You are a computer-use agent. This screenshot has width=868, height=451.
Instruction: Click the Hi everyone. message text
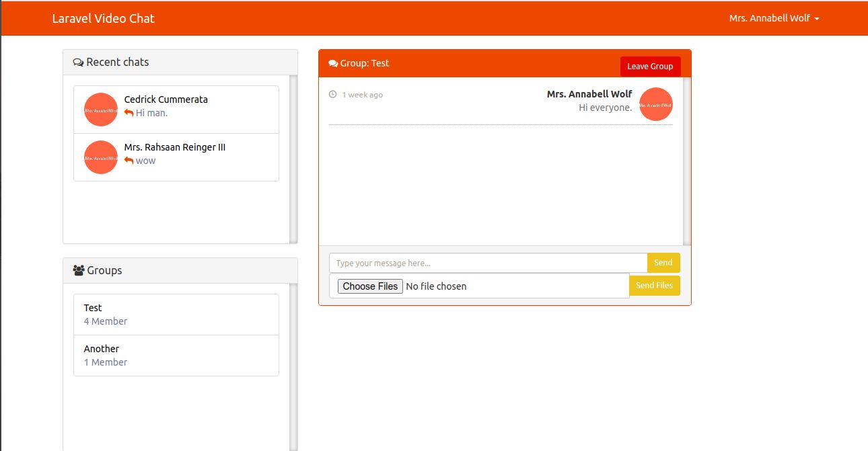click(x=606, y=108)
